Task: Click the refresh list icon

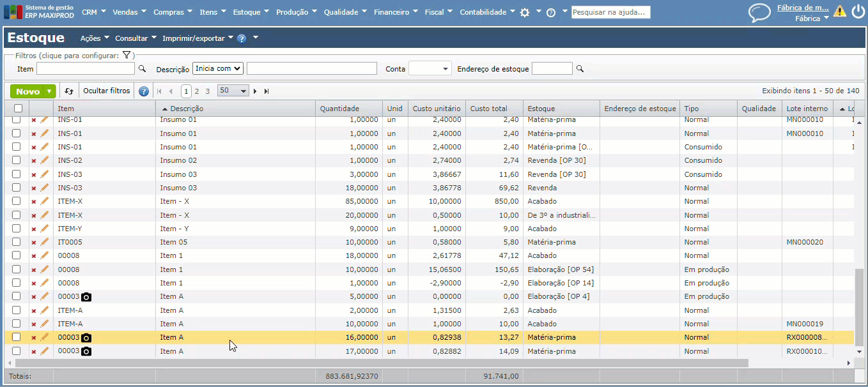Action: click(x=68, y=91)
